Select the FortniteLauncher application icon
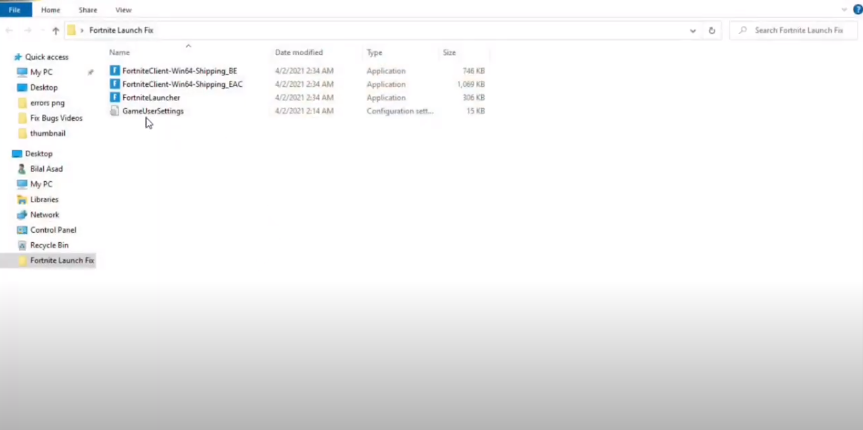The image size is (863, 430). tap(114, 97)
